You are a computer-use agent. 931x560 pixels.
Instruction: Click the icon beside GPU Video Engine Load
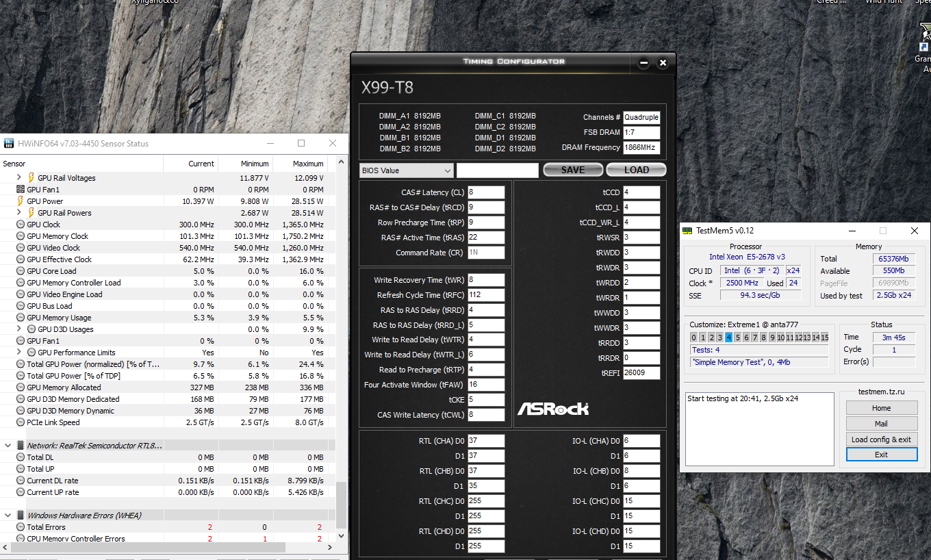pos(21,294)
